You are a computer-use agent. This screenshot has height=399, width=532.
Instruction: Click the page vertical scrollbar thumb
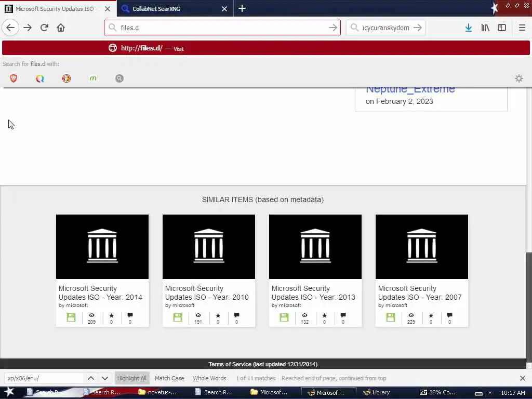529,307
